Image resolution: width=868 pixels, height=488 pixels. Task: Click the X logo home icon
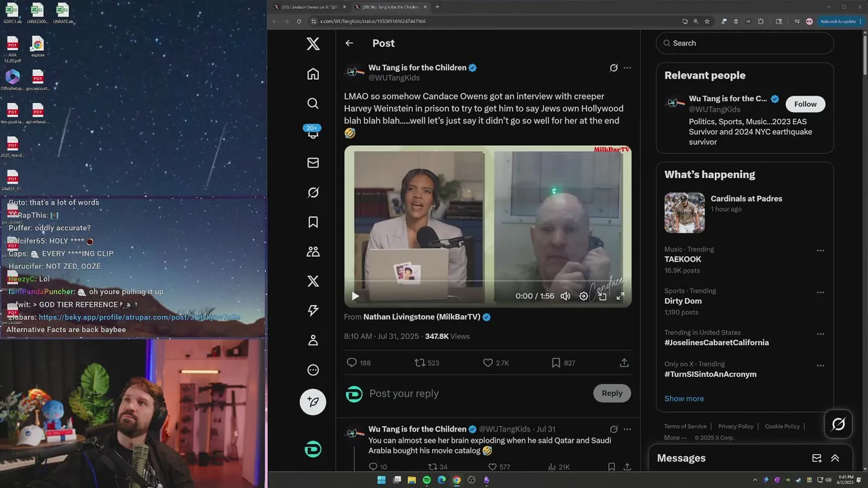click(x=313, y=43)
